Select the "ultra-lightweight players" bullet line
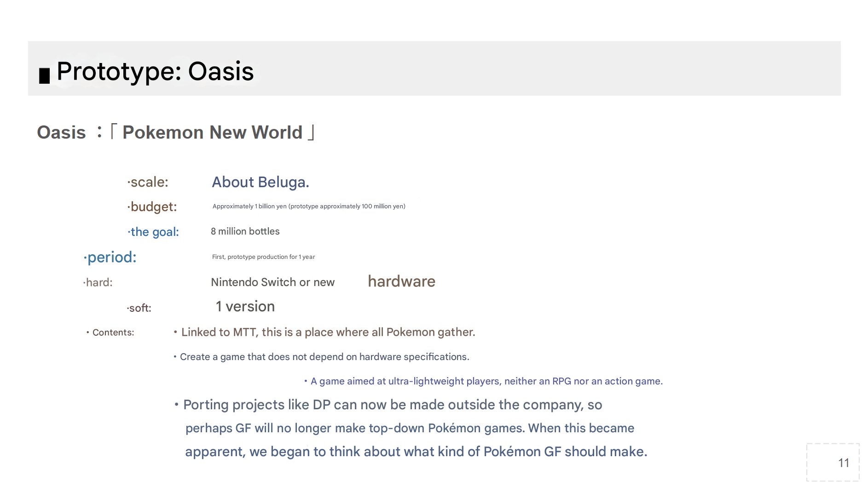The height and width of the screenshot is (487, 868). pos(484,381)
